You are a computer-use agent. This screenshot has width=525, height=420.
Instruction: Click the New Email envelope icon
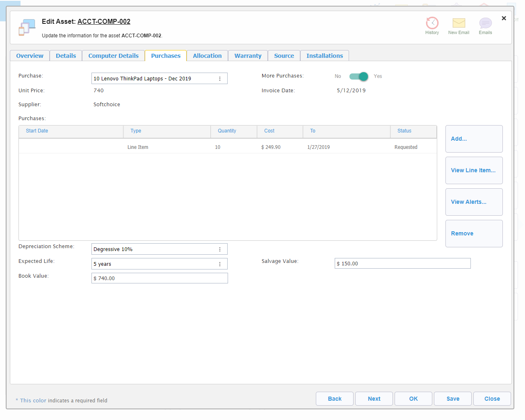[459, 23]
